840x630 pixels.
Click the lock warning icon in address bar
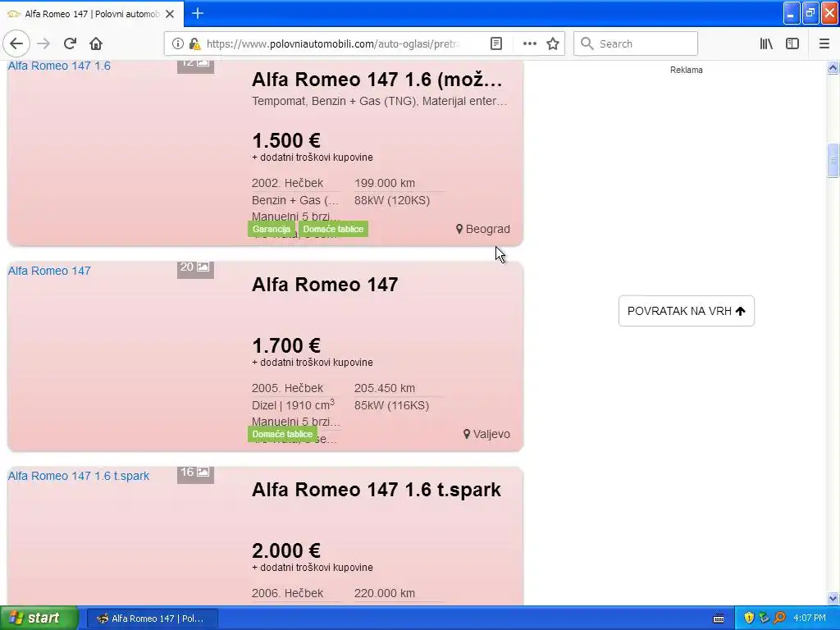click(194, 43)
